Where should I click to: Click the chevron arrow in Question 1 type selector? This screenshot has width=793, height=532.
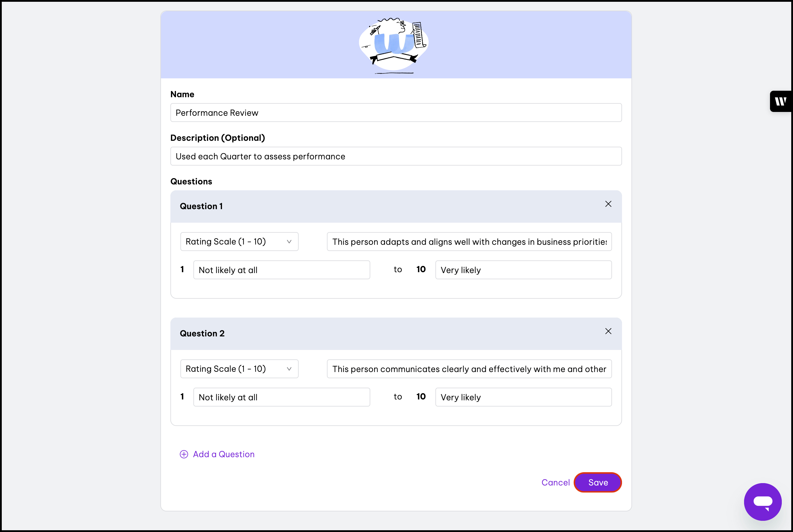pyautogui.click(x=289, y=242)
